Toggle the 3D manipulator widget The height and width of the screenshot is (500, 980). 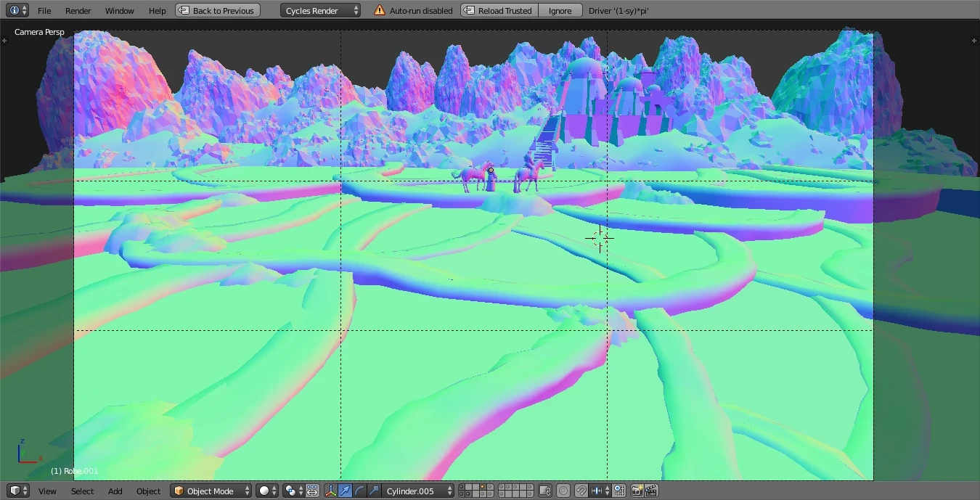330,491
